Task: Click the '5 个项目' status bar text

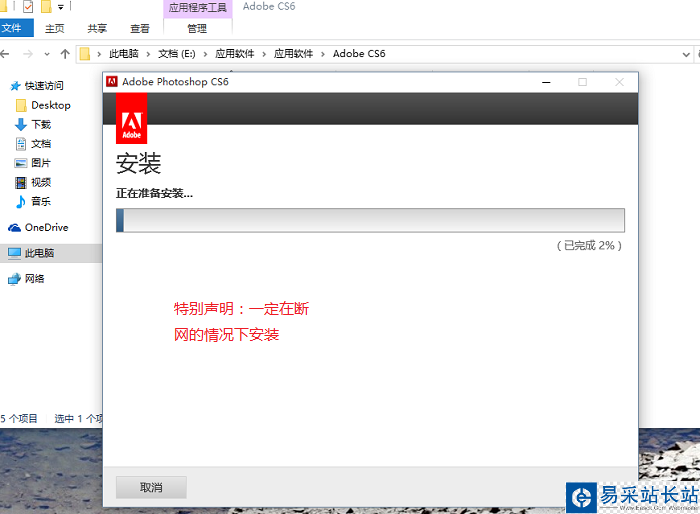Action: (19, 419)
